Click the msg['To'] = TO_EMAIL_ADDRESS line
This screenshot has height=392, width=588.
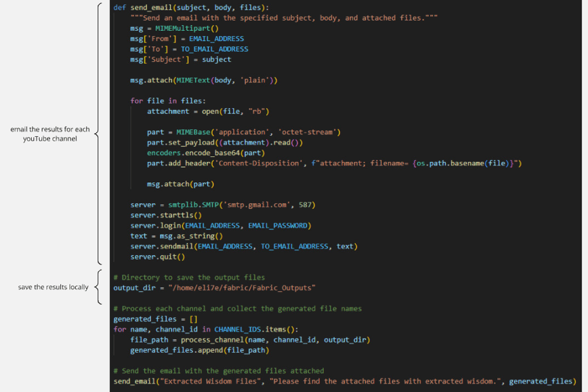click(x=189, y=49)
